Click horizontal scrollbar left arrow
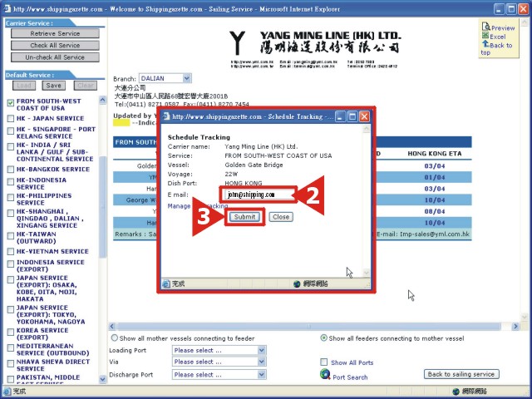 pos(112,327)
